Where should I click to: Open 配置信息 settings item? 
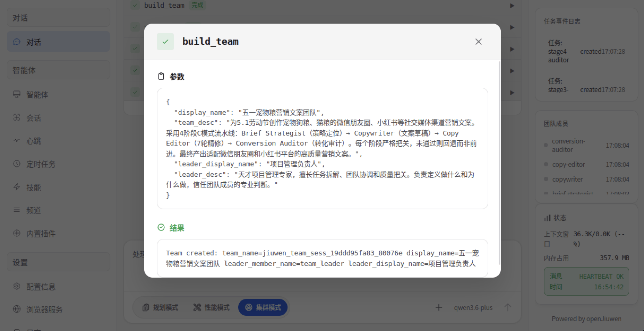58,286
